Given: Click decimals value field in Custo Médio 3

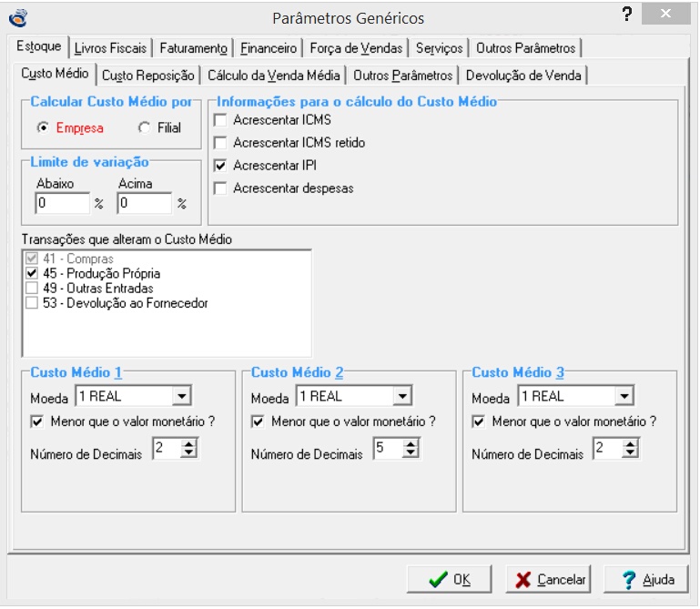Looking at the screenshot, I should click(608, 448).
